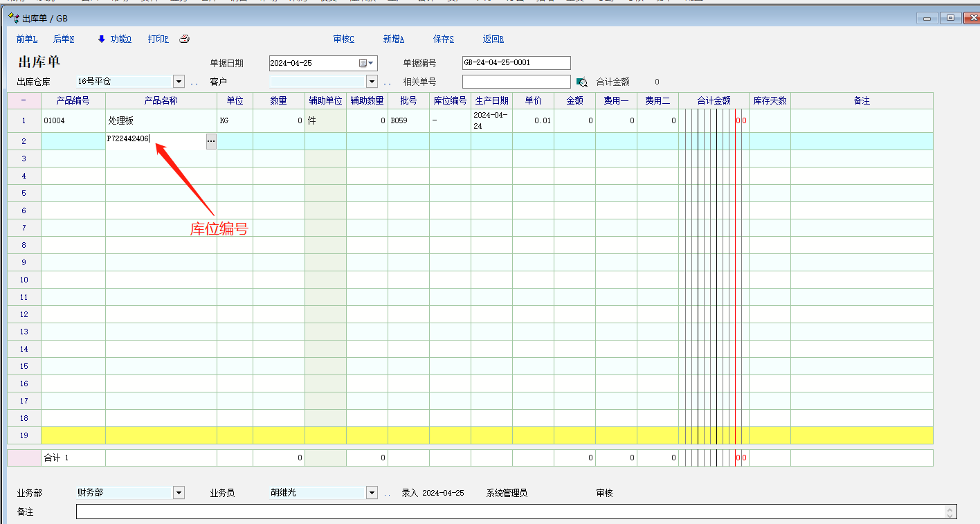Screen dimensions: 980x524
Task: Expand the 出库仓库 warehouse dropdown
Action: (179, 82)
